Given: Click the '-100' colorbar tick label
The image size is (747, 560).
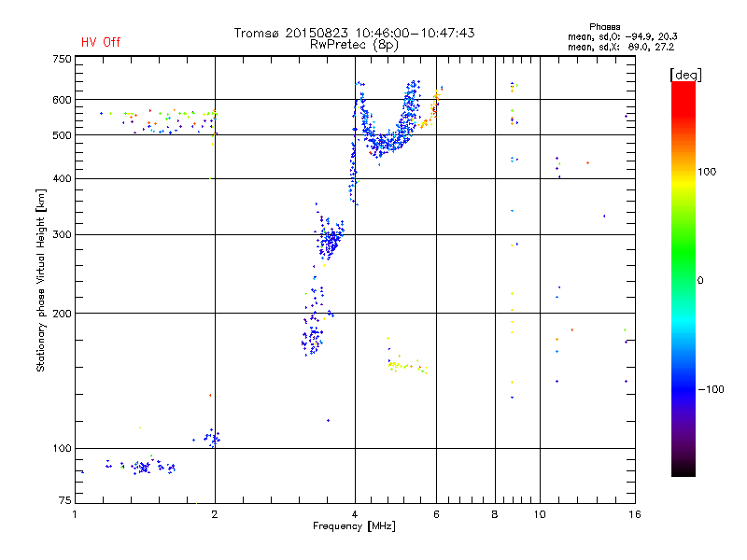Looking at the screenshot, I should click(712, 389).
